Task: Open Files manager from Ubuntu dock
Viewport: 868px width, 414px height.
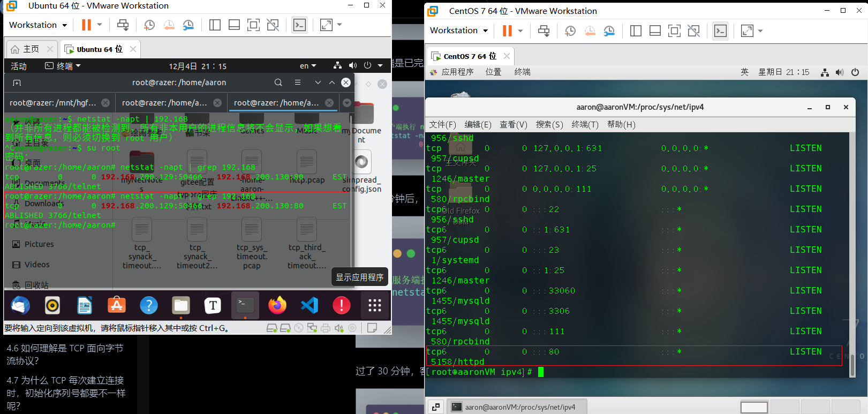Action: tap(181, 305)
